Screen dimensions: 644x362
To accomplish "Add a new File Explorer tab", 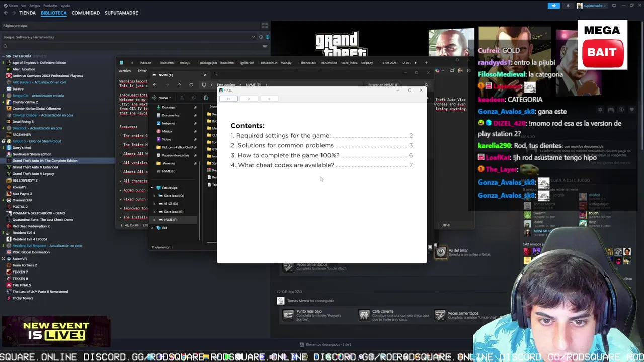I will coord(216,75).
